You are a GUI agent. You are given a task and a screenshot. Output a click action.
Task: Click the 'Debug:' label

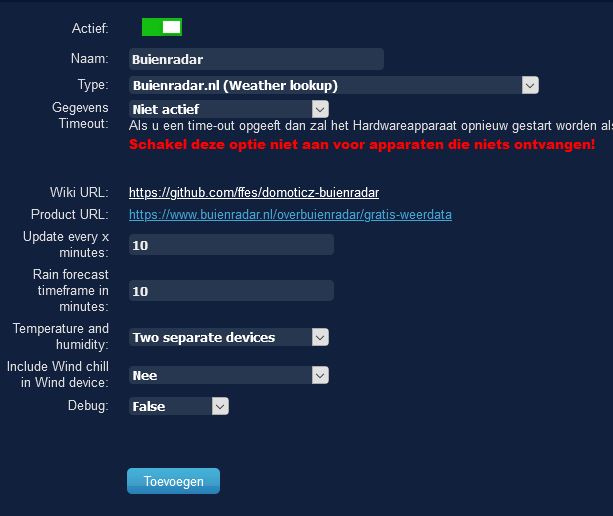[88, 405]
